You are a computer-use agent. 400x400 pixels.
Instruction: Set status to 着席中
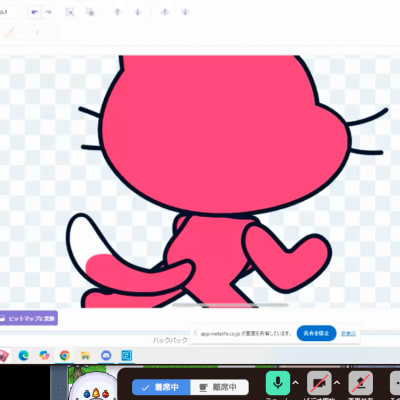161,387
